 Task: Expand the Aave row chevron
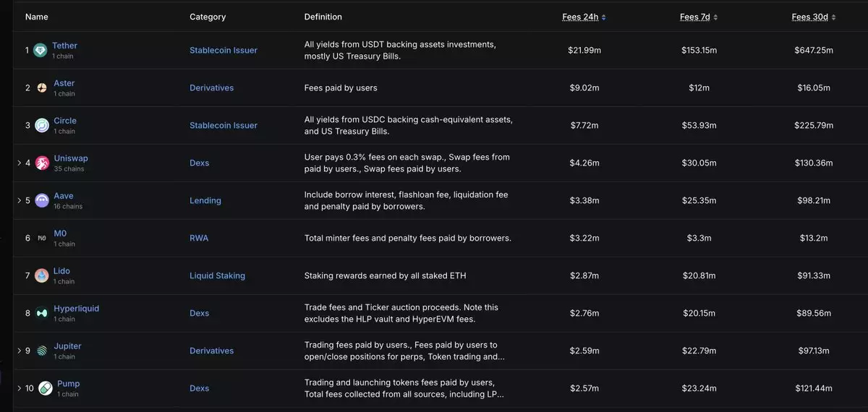[20, 201]
